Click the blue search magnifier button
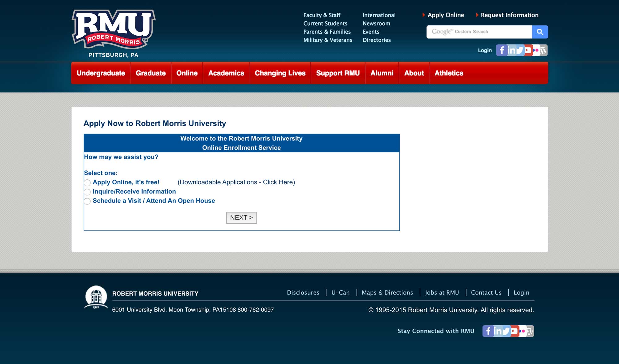The width and height of the screenshot is (619, 364). pos(540,32)
